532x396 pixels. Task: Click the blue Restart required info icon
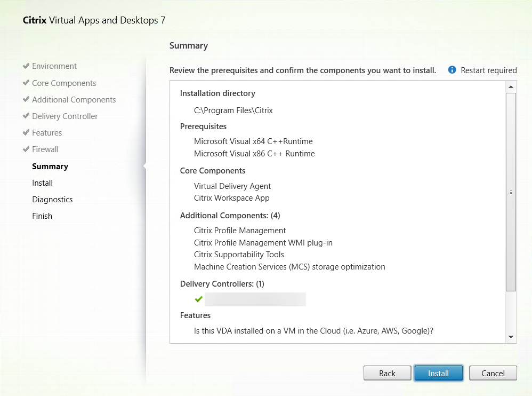tap(452, 70)
